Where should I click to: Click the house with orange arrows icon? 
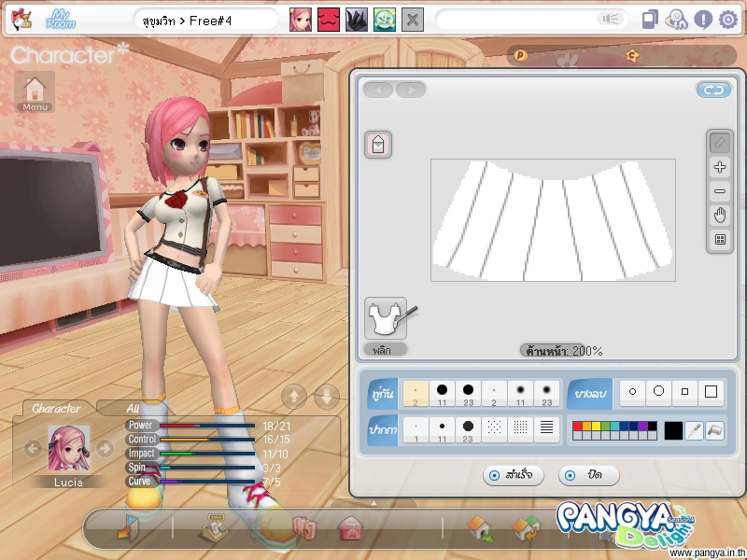[526, 528]
